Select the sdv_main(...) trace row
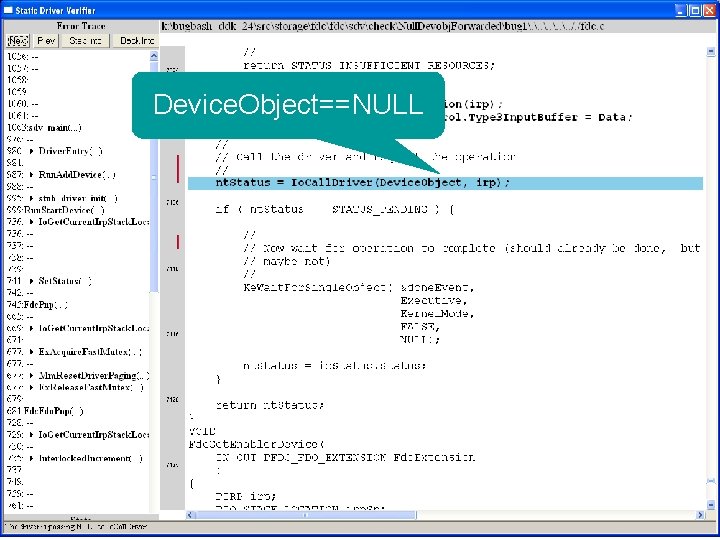 click(x=44, y=127)
